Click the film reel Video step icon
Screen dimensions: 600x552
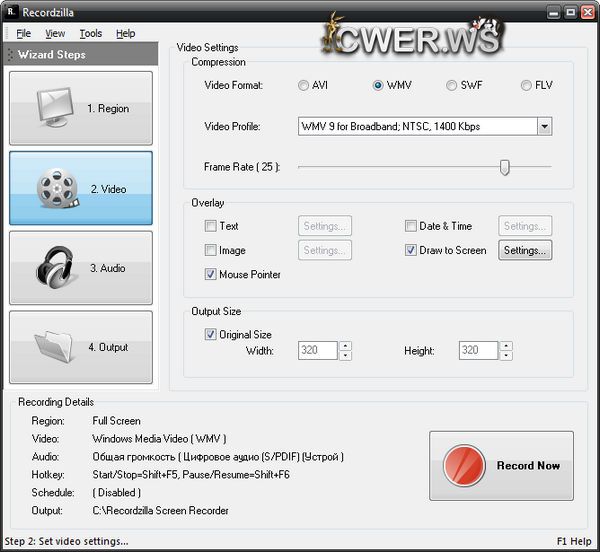tap(56, 189)
